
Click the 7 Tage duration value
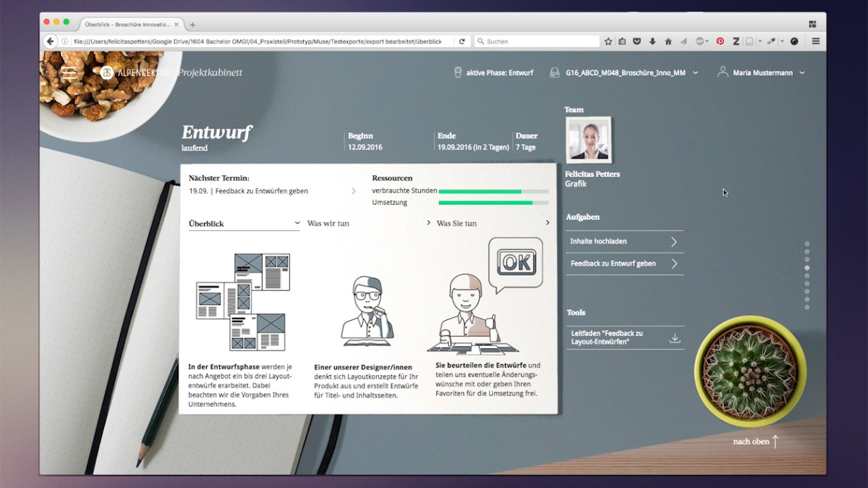pos(526,147)
